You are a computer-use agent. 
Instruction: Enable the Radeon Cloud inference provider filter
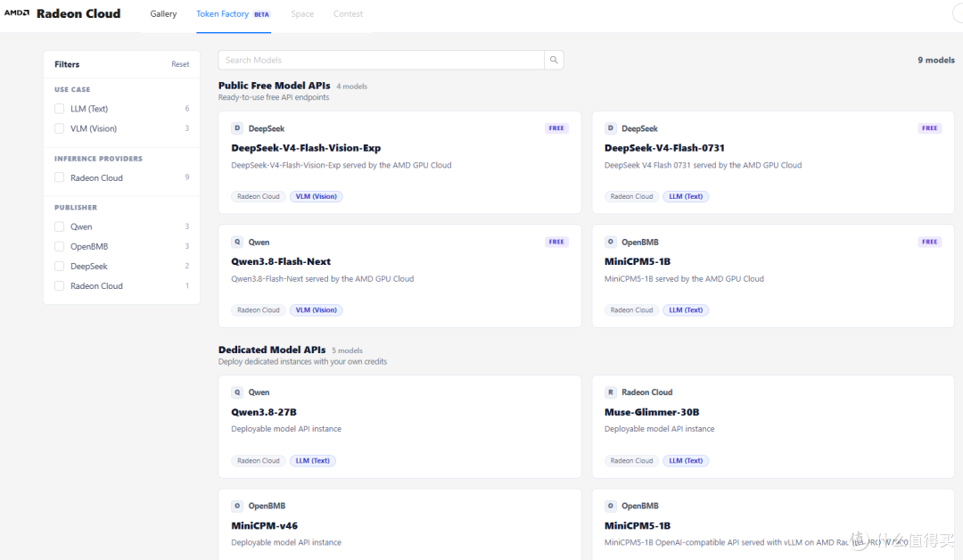pos(60,177)
